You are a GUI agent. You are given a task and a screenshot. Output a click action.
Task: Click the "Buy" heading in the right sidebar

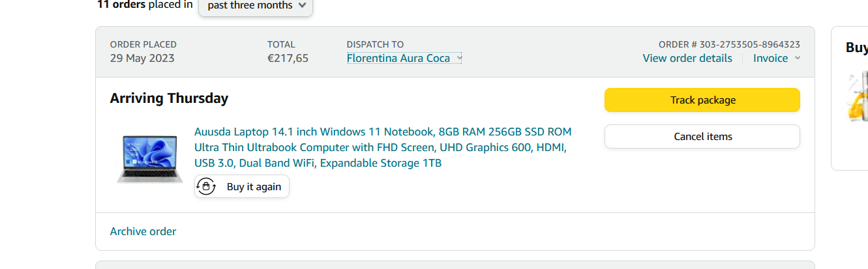856,48
